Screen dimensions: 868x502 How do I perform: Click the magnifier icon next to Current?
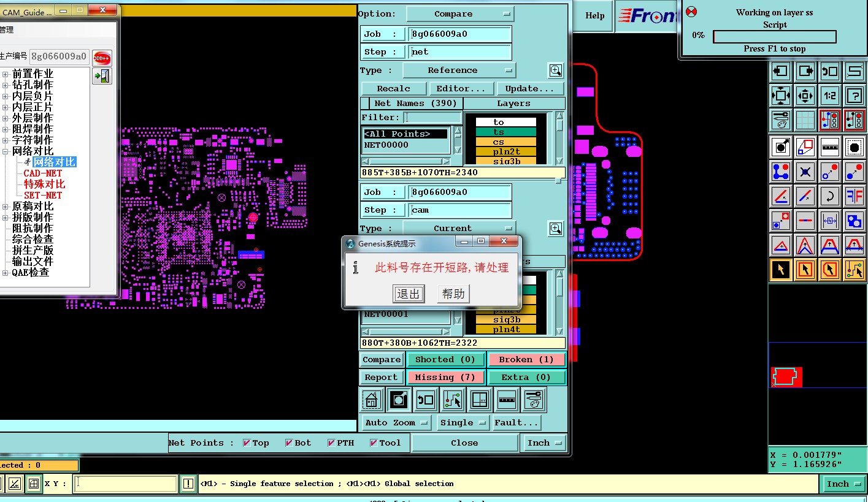click(556, 229)
